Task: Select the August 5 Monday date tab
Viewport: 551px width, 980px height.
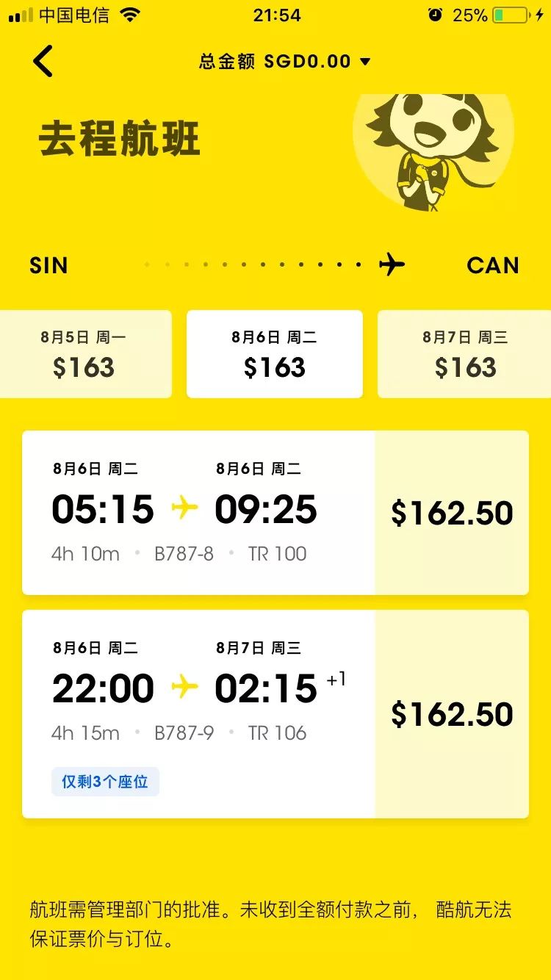Action: pyautogui.click(x=84, y=354)
